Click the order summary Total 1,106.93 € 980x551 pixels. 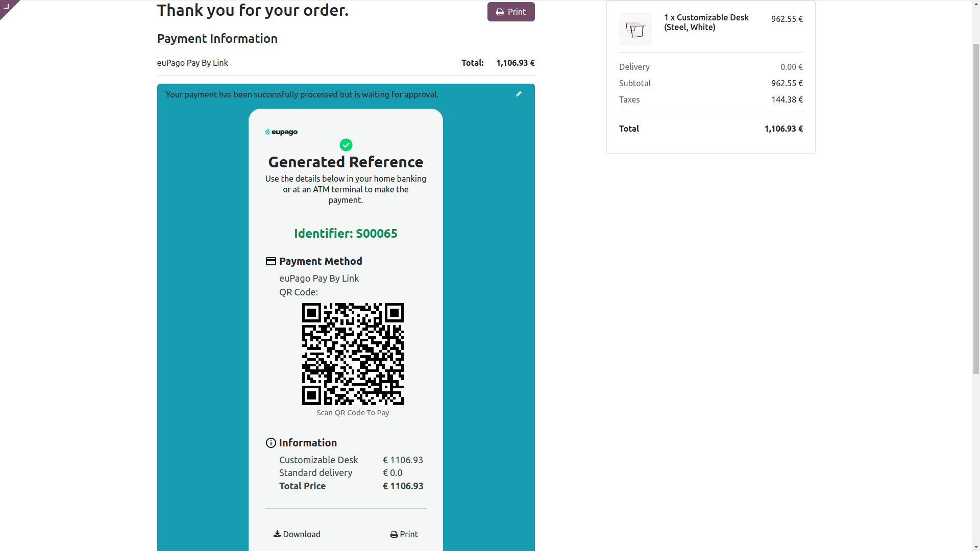coord(783,129)
